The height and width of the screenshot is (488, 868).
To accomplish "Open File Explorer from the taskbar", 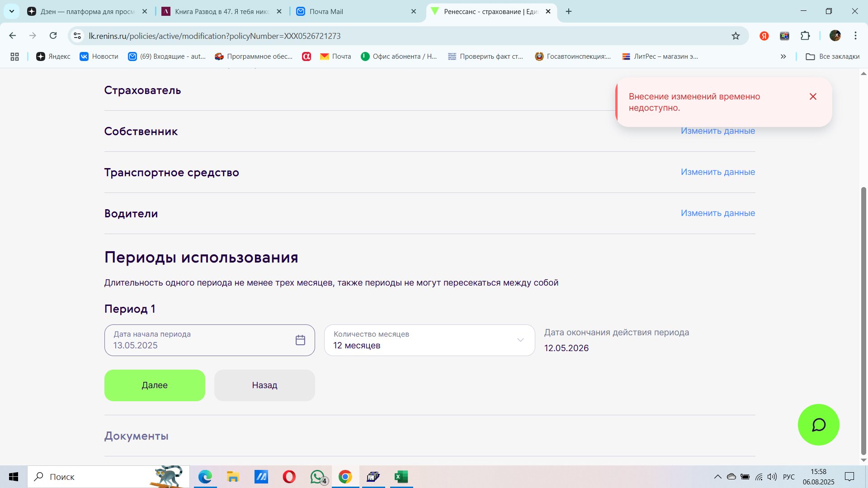I will (x=233, y=477).
